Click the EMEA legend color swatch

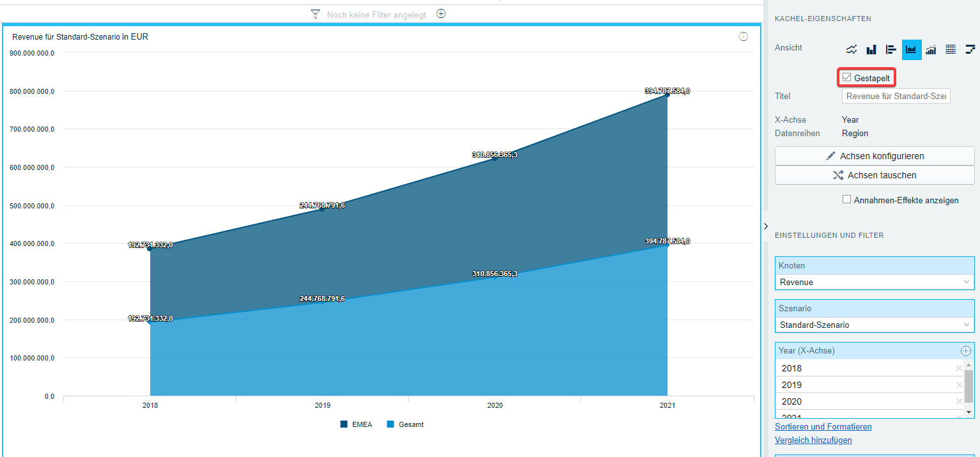344,424
